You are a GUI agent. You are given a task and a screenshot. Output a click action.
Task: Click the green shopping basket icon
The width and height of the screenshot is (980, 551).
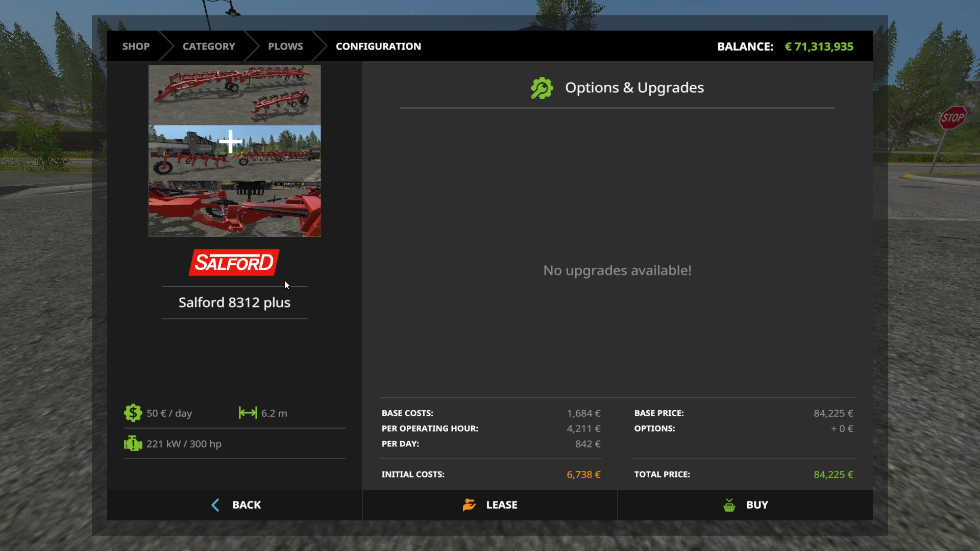[729, 505]
